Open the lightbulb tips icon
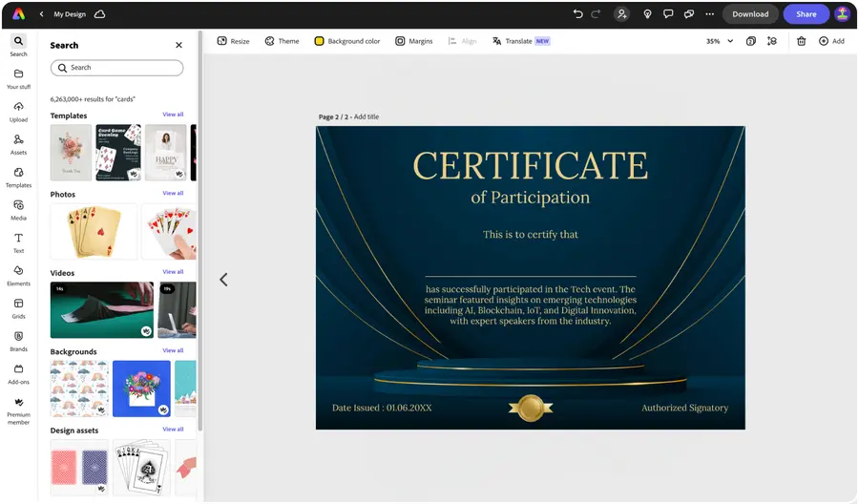This screenshot has height=504, width=859. point(647,14)
